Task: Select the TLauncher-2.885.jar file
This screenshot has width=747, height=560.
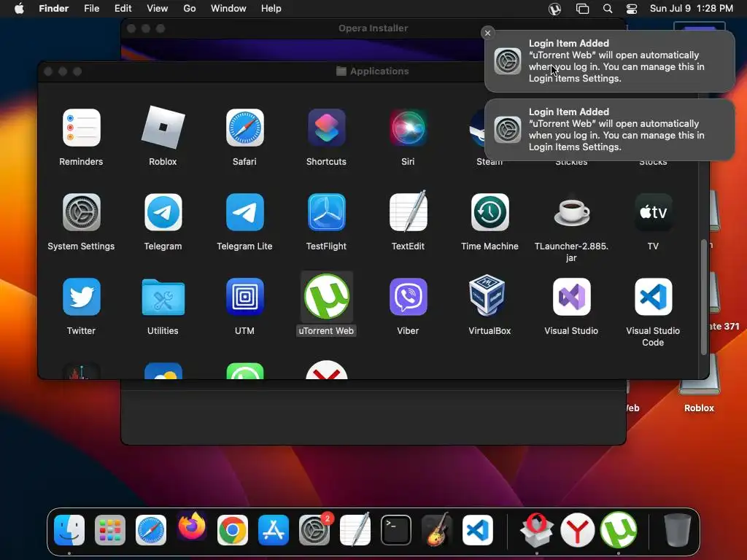Action: 572,211
